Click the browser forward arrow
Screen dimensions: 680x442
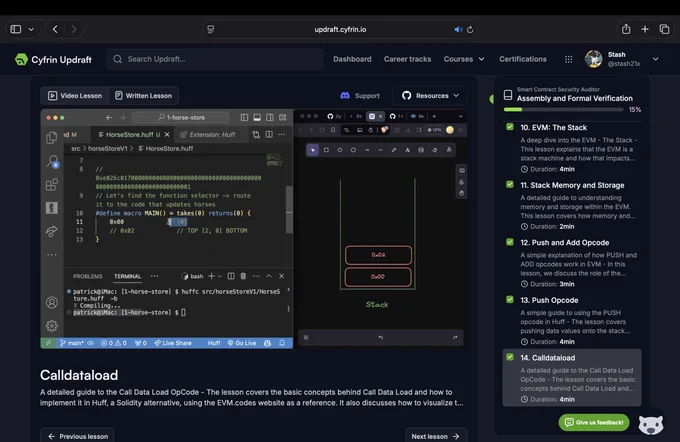point(74,29)
